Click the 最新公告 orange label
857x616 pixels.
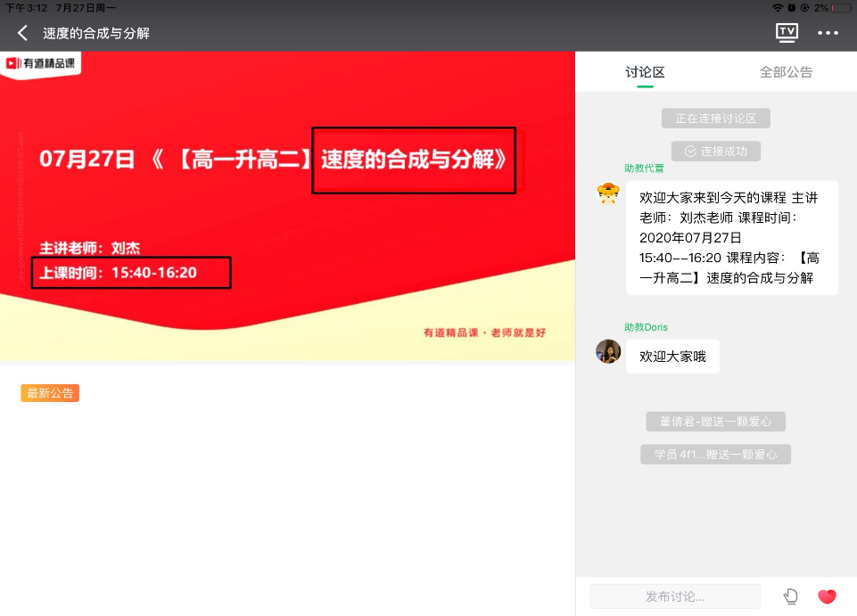[x=50, y=393]
